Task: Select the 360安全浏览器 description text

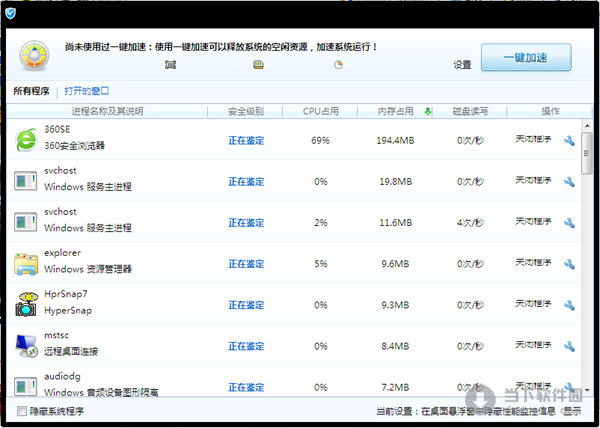Action: click(75, 146)
